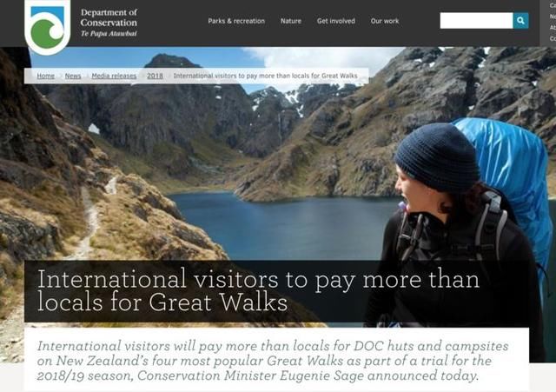Follow the News breadcrumb link

[x=73, y=76]
